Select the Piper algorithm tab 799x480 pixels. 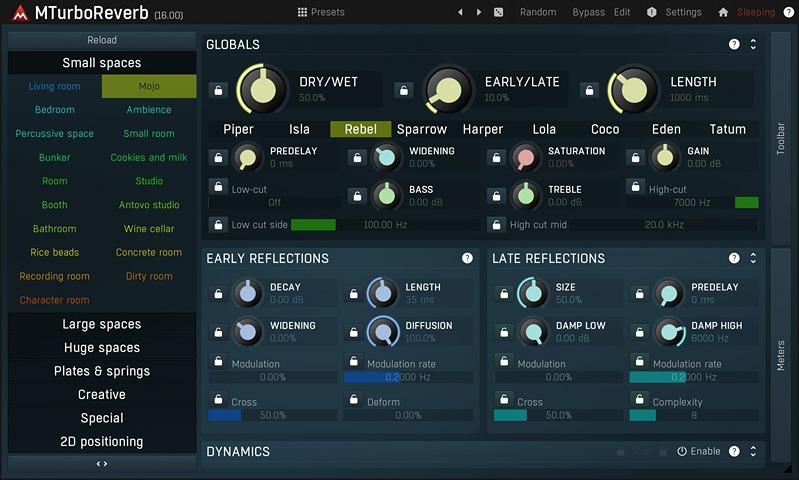click(238, 129)
